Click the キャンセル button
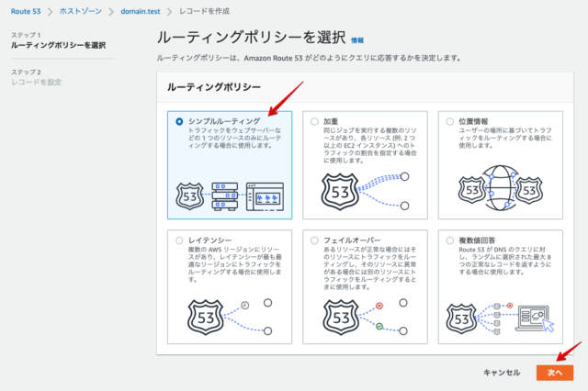The image size is (588, 391). (x=502, y=373)
